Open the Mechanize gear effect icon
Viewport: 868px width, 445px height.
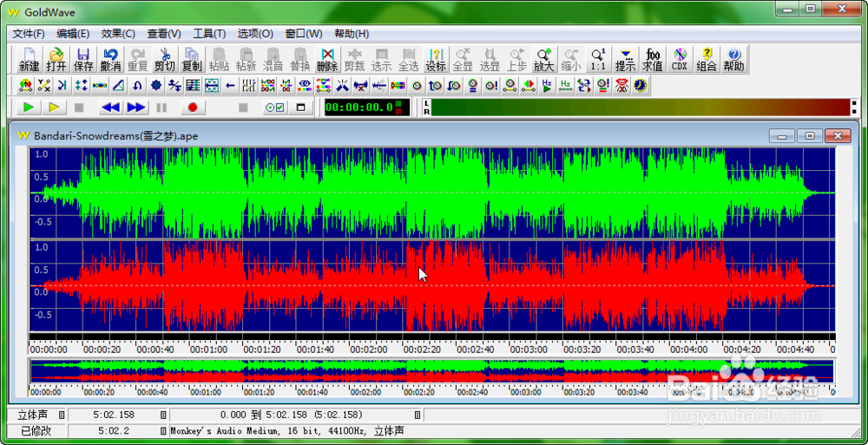coord(156,85)
